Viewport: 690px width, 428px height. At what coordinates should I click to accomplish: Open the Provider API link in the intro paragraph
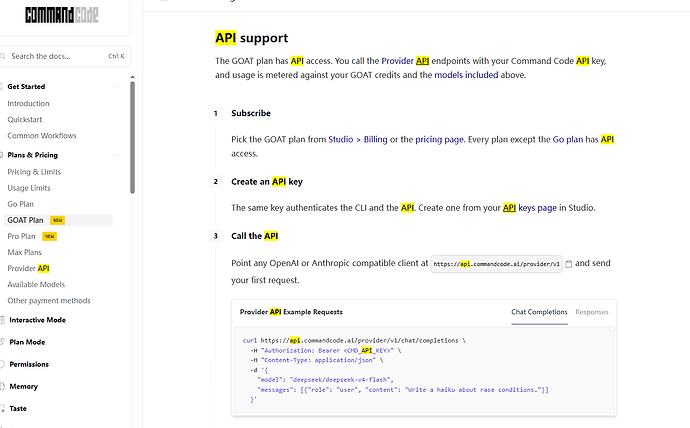(x=405, y=61)
